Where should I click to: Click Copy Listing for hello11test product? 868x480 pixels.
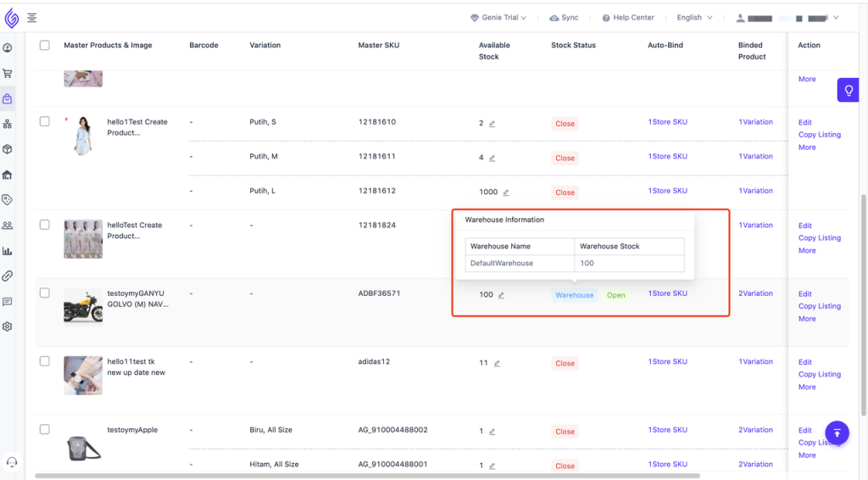pyautogui.click(x=819, y=374)
